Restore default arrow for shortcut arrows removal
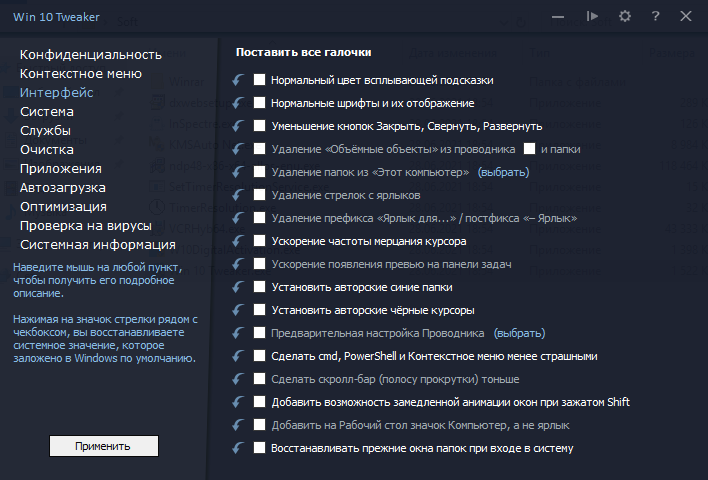This screenshot has width=708, height=480. [238, 195]
